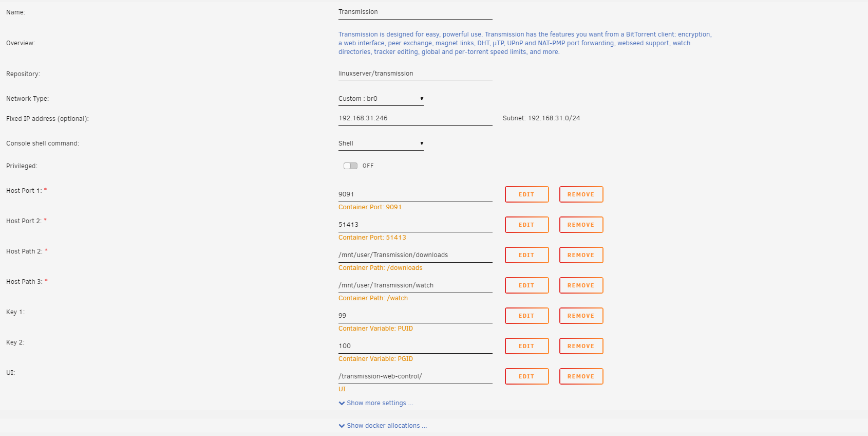Viewport: 868px width, 436px height.
Task: Remove the PUID variable
Action: coord(581,316)
